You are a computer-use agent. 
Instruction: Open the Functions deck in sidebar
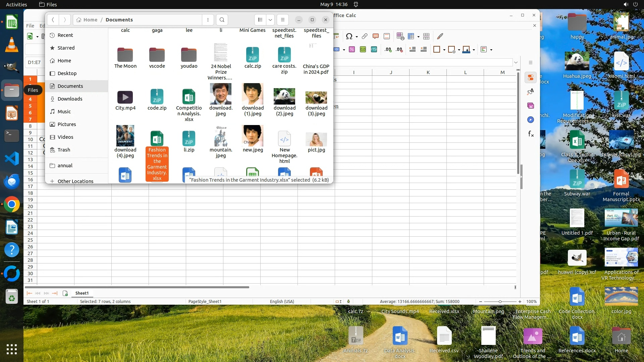531,134
